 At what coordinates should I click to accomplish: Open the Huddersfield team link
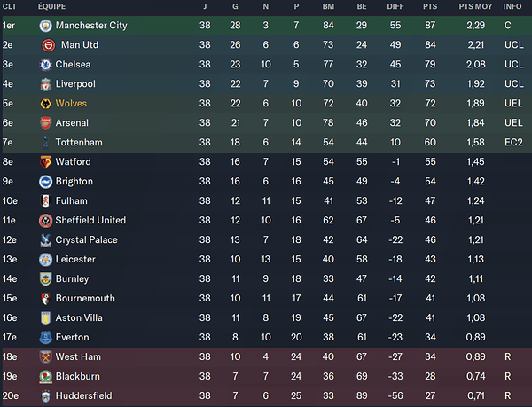(83, 396)
